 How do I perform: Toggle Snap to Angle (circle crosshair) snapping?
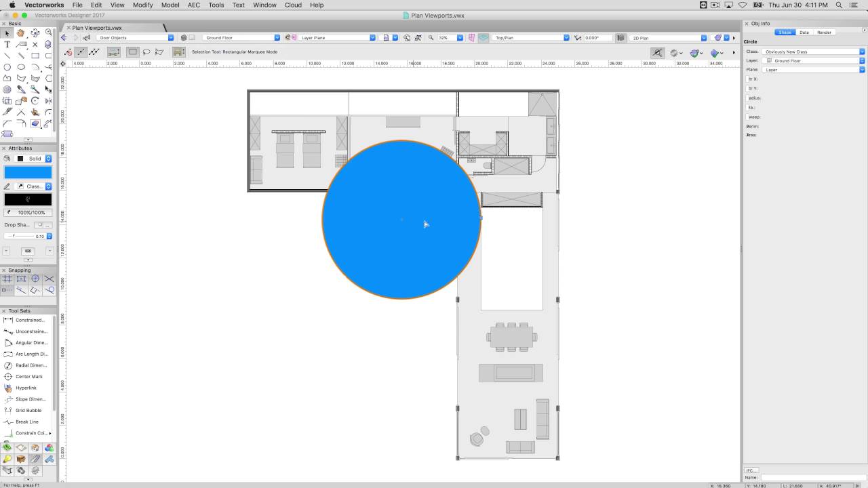pos(35,279)
